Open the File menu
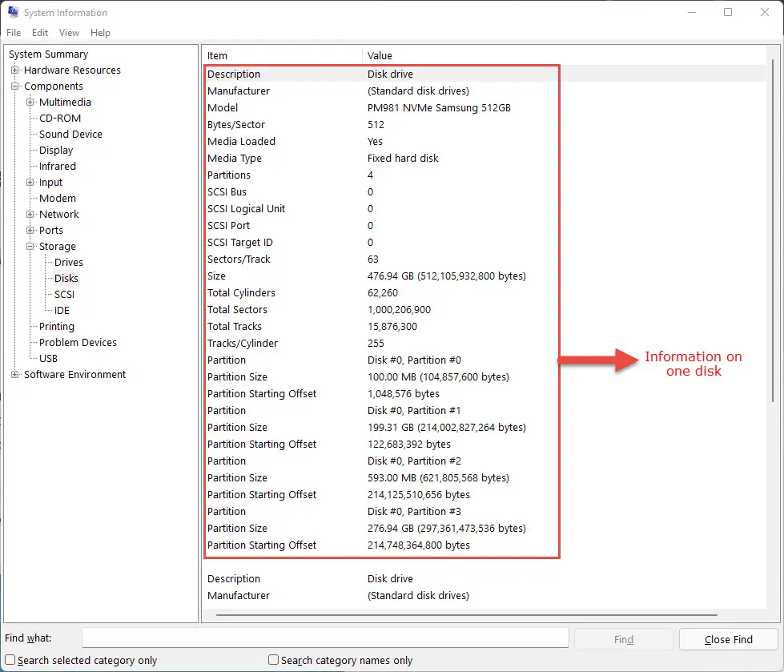This screenshot has height=672, width=784. click(14, 33)
